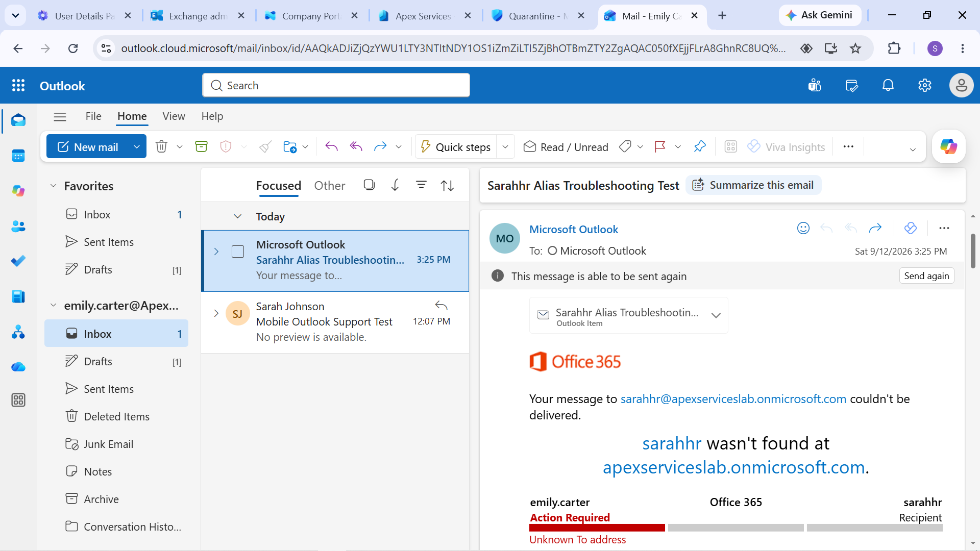Collapse the Favorites folder group
This screenshot has height=551, width=980.
tap(53, 186)
